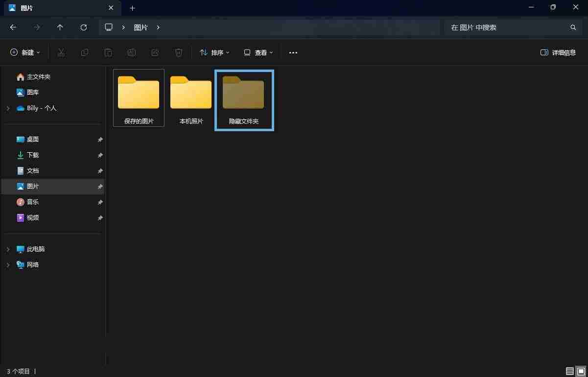
Task: Minimize the File Explorer window
Action: (531, 7)
